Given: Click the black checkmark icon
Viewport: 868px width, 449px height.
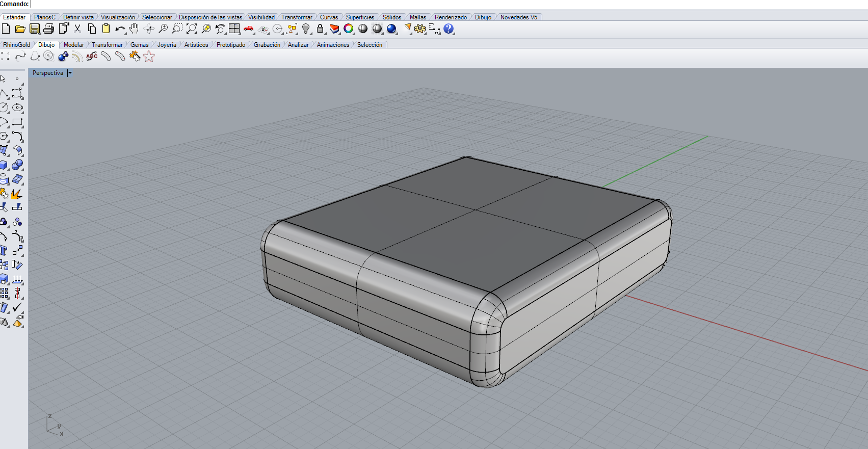Looking at the screenshot, I should click(x=18, y=307).
